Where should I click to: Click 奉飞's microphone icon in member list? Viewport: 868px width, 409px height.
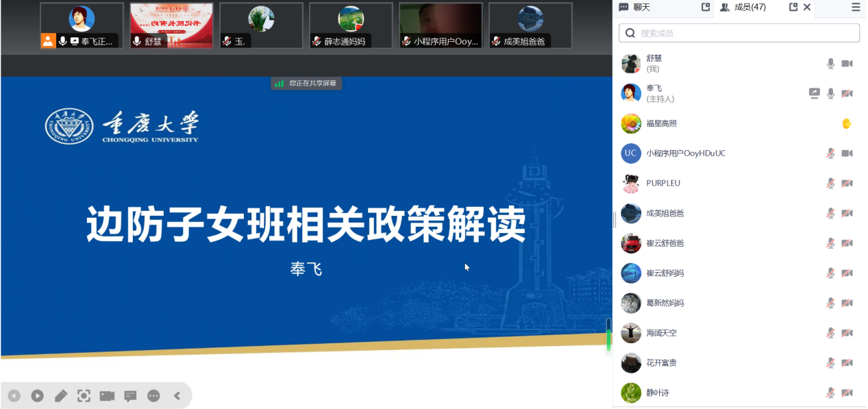830,93
